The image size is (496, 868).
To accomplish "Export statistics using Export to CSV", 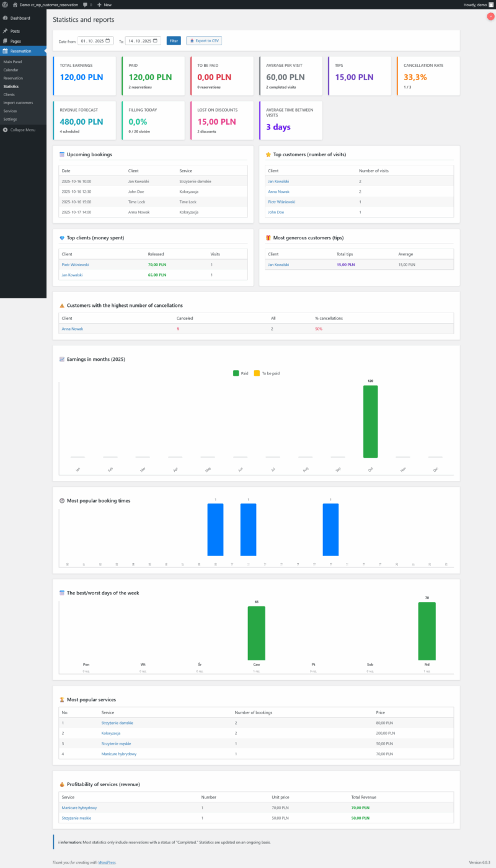I will (204, 41).
